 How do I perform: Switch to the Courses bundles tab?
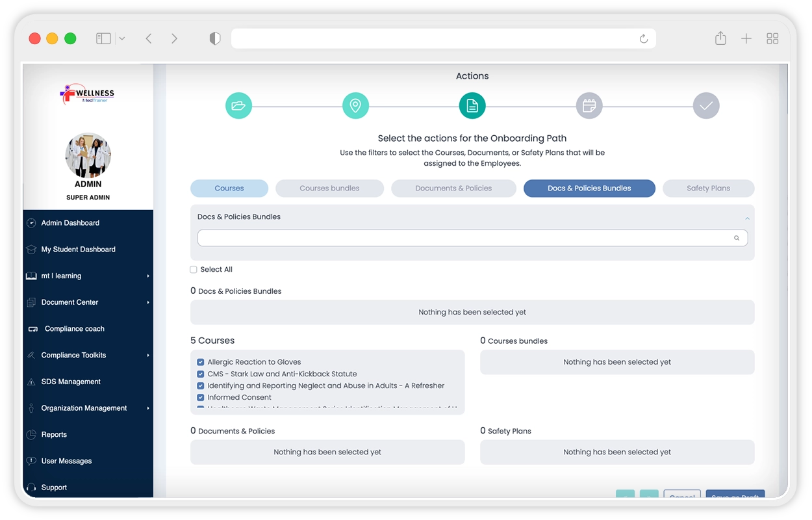click(329, 188)
